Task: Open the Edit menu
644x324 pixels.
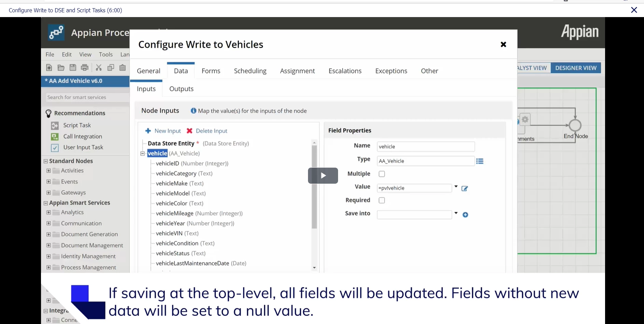Action: (67, 54)
